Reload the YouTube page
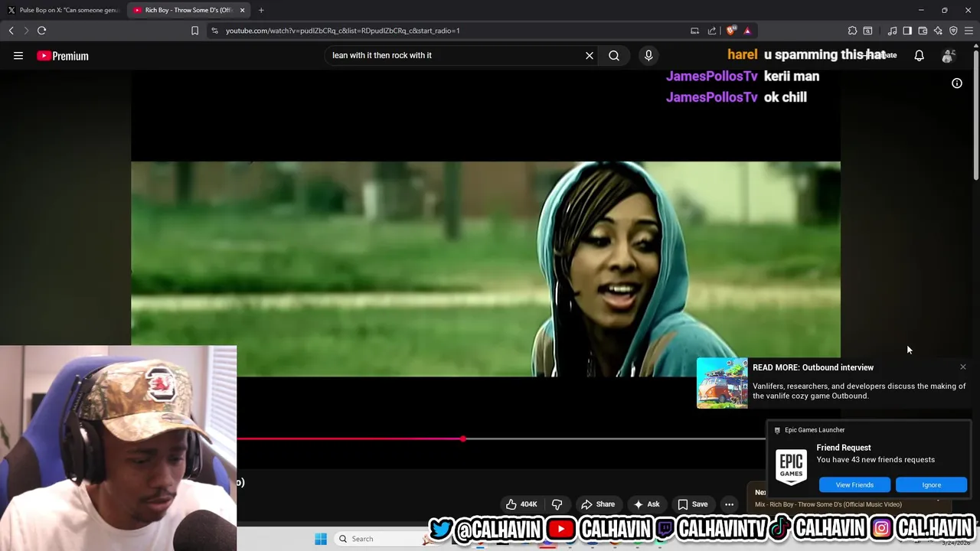Viewport: 980px width, 551px height. coord(41,31)
